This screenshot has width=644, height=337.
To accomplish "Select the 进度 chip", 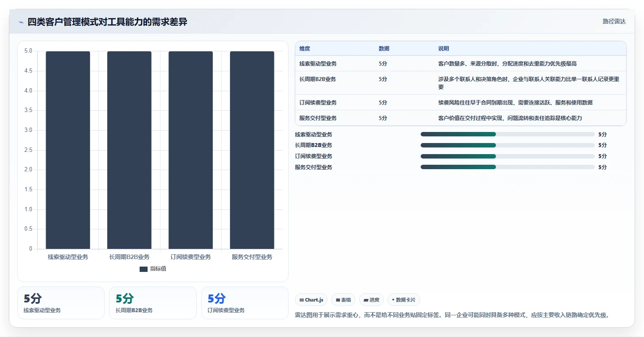I will point(371,300).
